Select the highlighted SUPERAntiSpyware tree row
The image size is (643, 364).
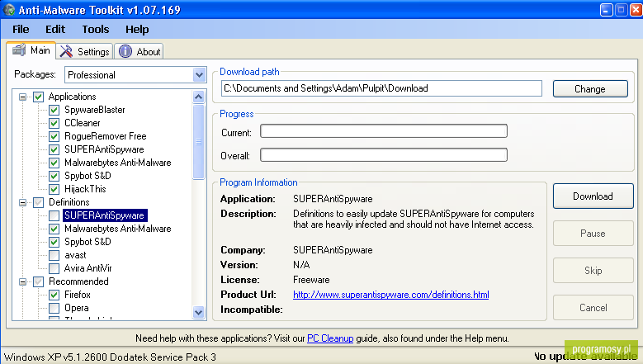(105, 215)
